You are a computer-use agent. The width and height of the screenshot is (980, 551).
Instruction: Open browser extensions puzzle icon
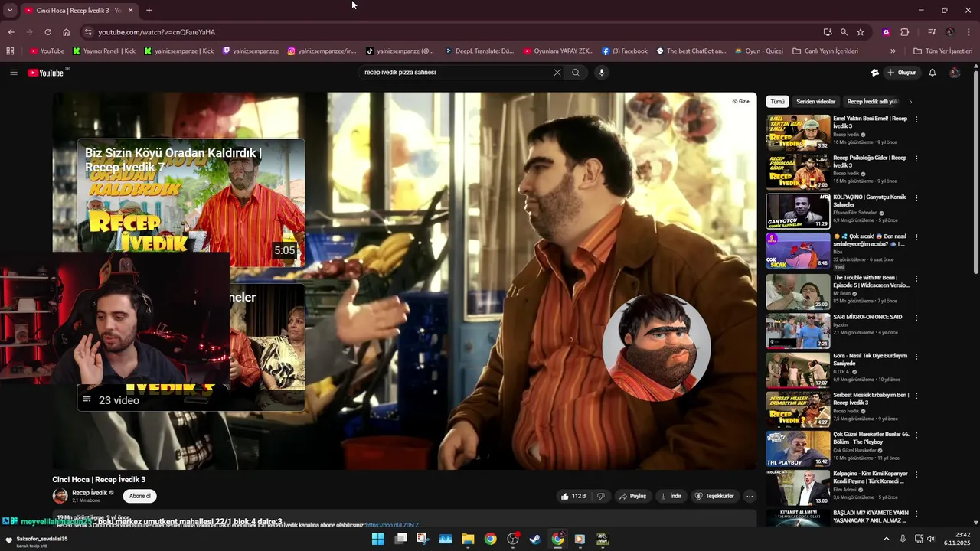tap(905, 32)
